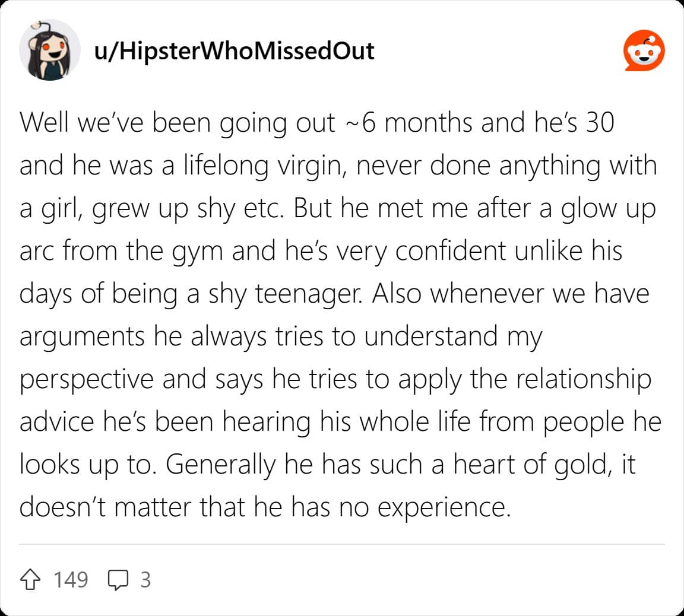Open comments via the speech bubble icon
The height and width of the screenshot is (616, 684).
coord(118,579)
